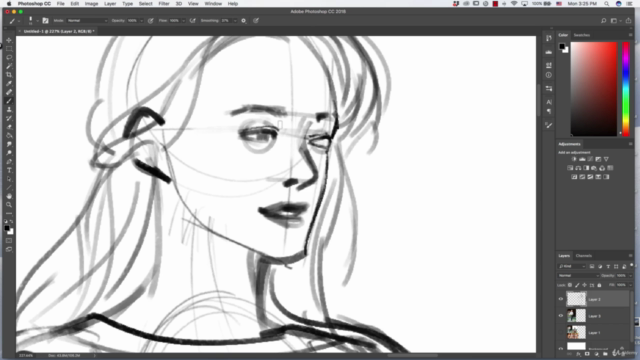The image size is (640, 360).
Task: Create a new group folder
Action: coord(605,354)
